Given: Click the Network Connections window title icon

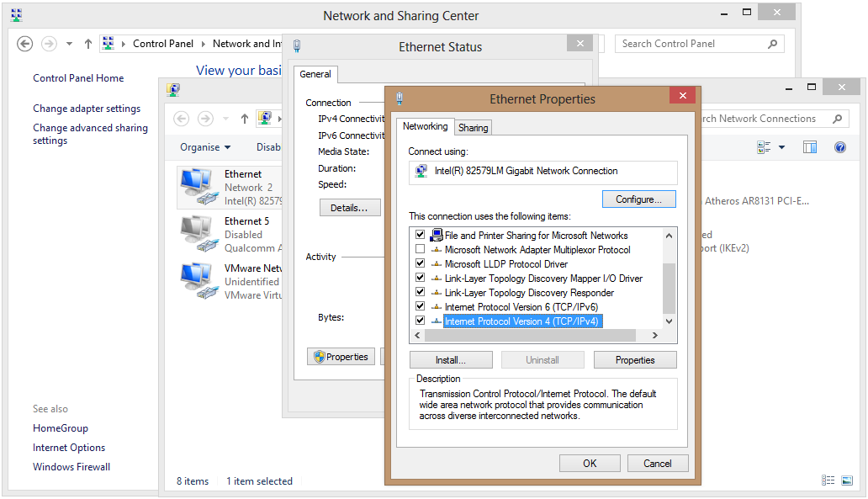Looking at the screenshot, I should pos(173,90).
